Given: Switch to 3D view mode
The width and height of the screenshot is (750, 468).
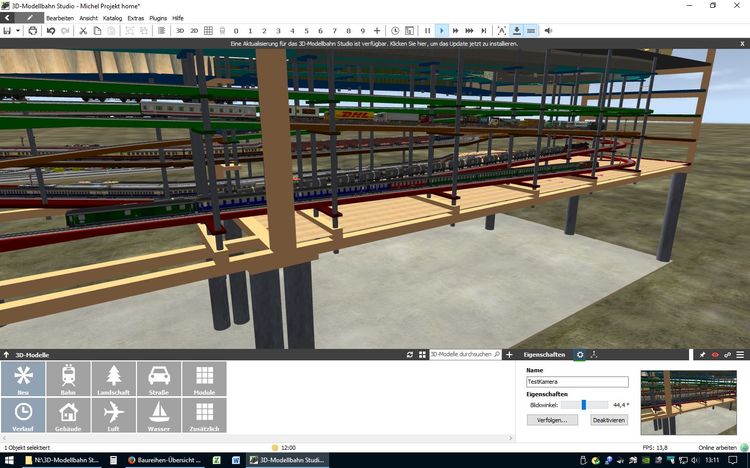Looking at the screenshot, I should [180, 31].
